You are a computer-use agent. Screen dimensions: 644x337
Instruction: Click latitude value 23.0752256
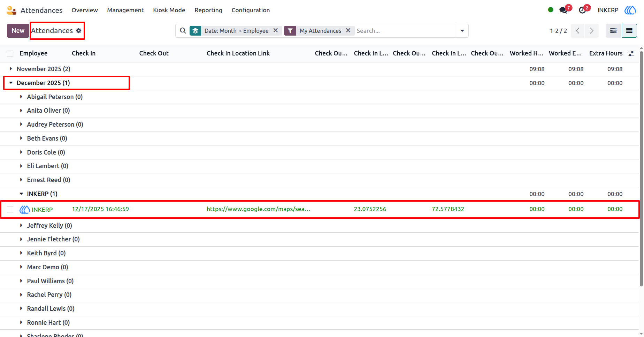370,209
